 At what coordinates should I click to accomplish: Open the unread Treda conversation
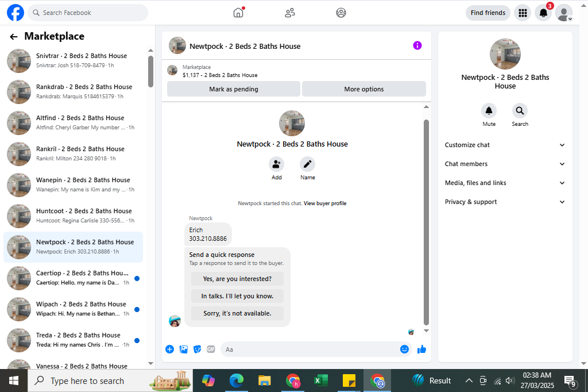click(x=73, y=340)
